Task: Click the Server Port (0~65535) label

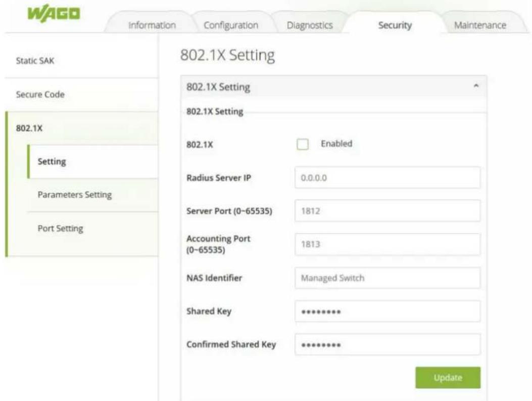Action: tap(229, 211)
